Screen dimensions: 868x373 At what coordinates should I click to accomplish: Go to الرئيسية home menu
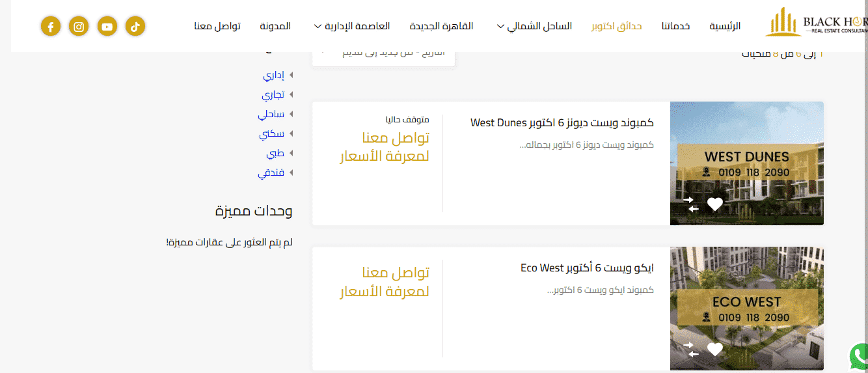coord(725,26)
